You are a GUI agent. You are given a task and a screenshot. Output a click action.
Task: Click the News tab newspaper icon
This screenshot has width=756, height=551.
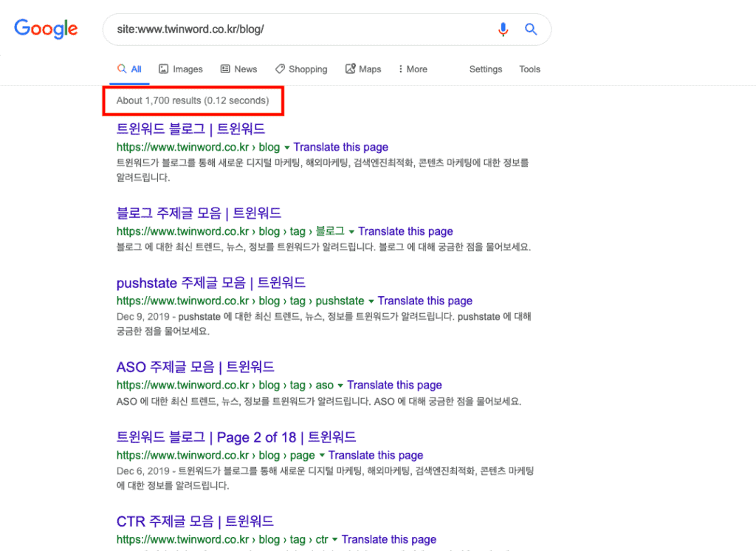(225, 69)
